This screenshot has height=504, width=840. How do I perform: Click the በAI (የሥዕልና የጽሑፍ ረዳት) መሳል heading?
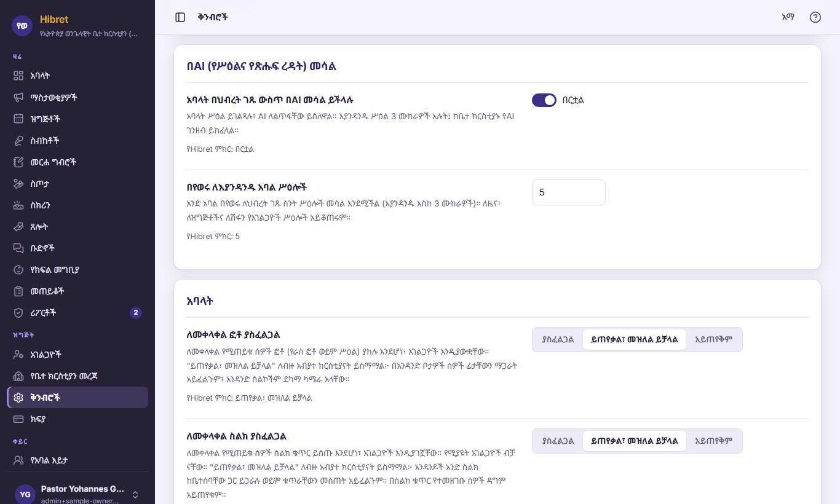(261, 66)
